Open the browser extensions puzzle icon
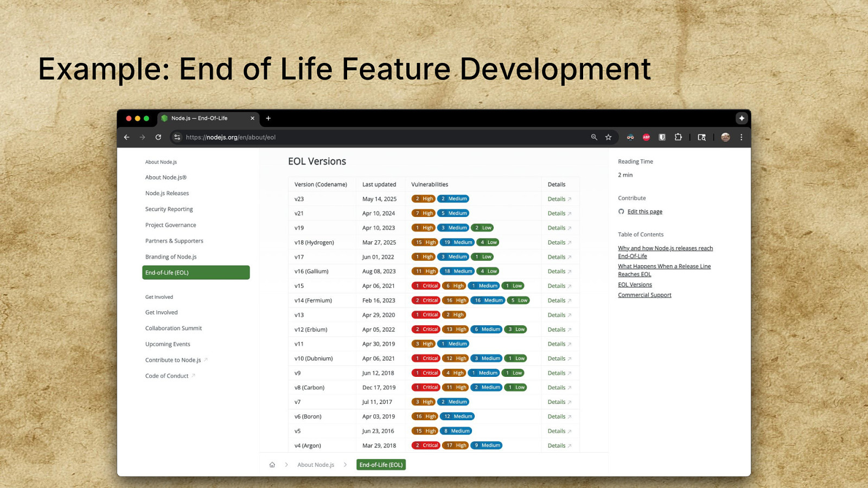868x488 pixels. (678, 137)
